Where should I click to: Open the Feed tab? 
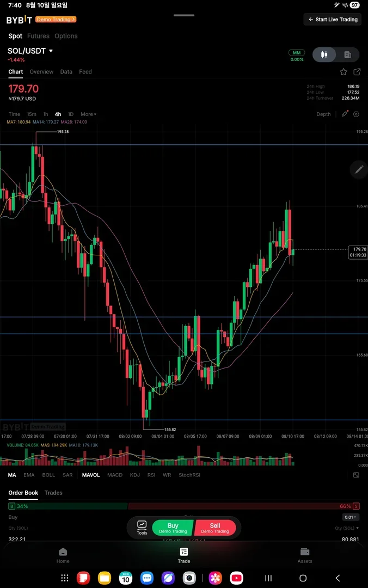(85, 72)
